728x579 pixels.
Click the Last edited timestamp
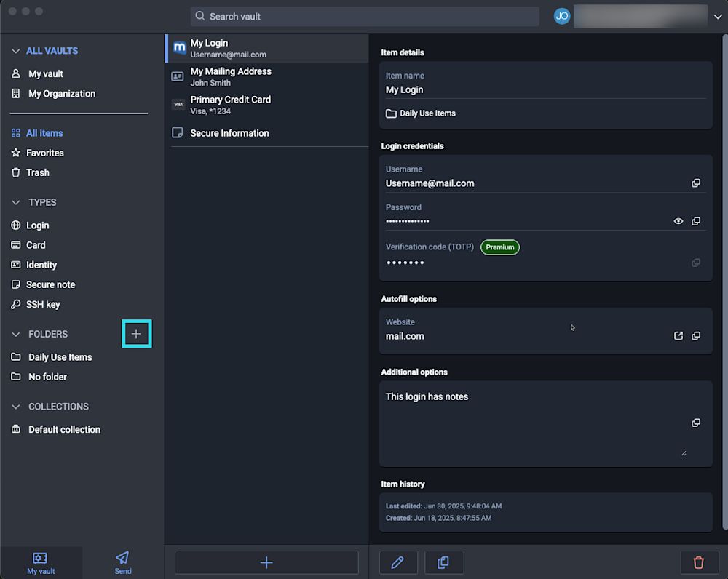click(x=443, y=506)
